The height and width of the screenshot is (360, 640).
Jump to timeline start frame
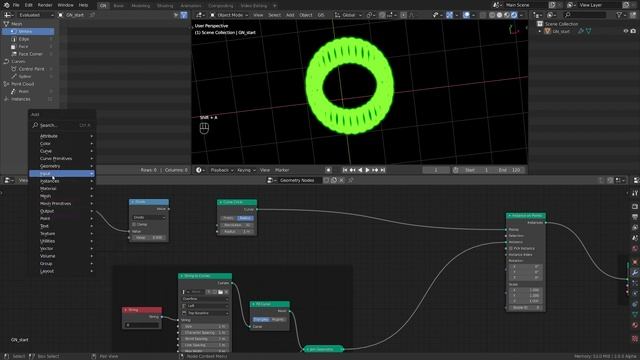coord(345,170)
